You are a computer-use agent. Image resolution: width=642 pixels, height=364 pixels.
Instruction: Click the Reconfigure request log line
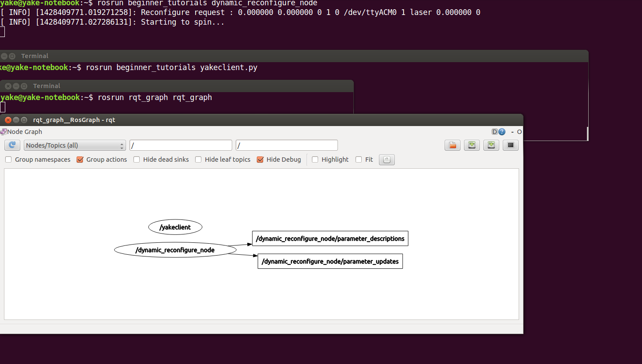(x=240, y=12)
